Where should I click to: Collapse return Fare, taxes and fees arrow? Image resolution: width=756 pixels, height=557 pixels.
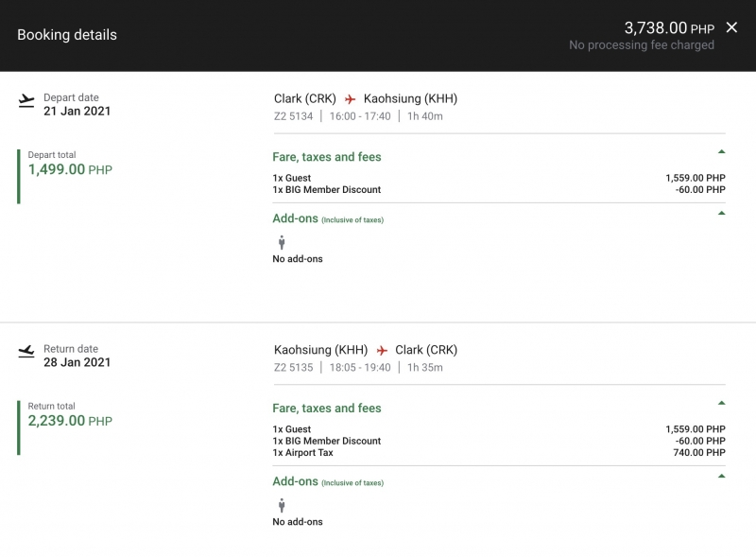721,403
